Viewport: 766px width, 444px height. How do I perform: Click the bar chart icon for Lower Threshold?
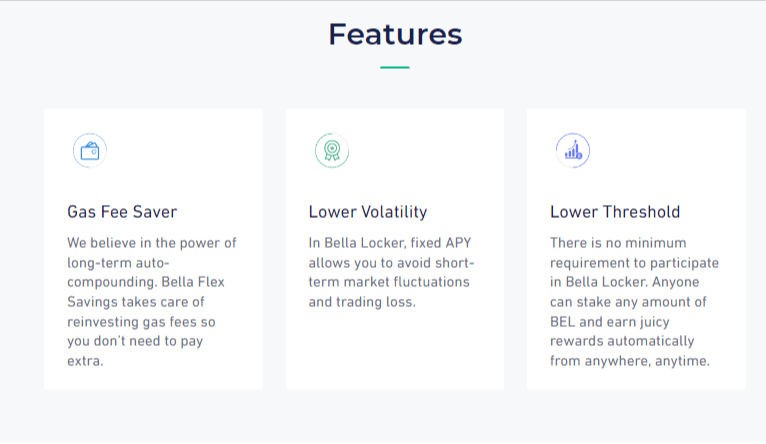573,150
